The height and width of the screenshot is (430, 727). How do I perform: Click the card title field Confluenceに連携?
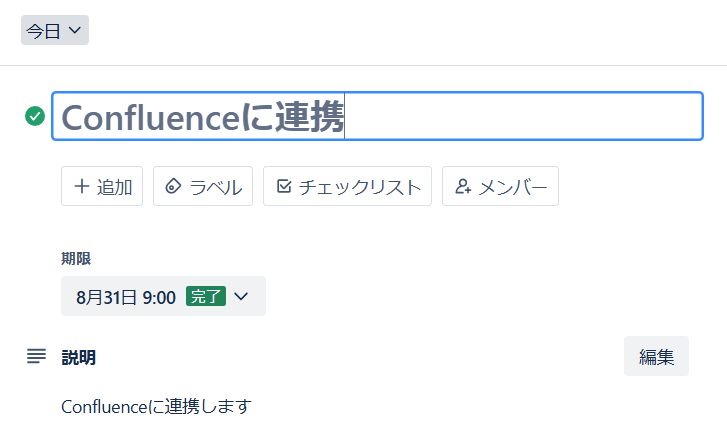(377, 117)
